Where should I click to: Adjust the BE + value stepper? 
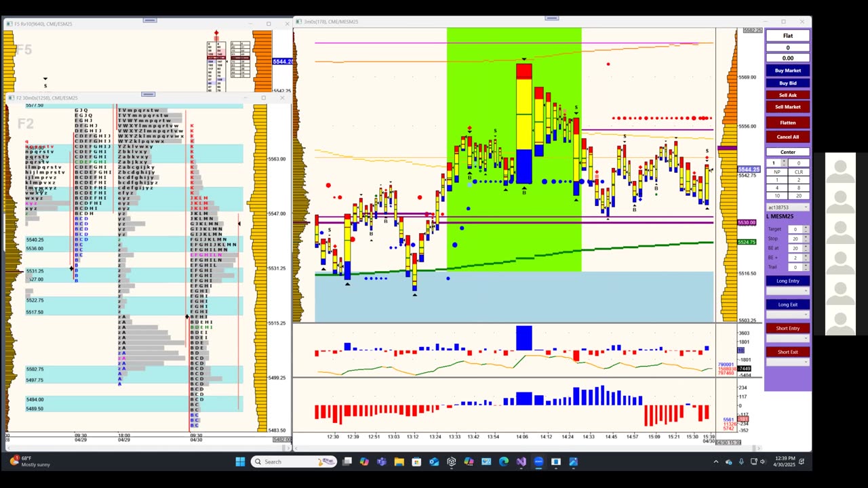pos(806,258)
